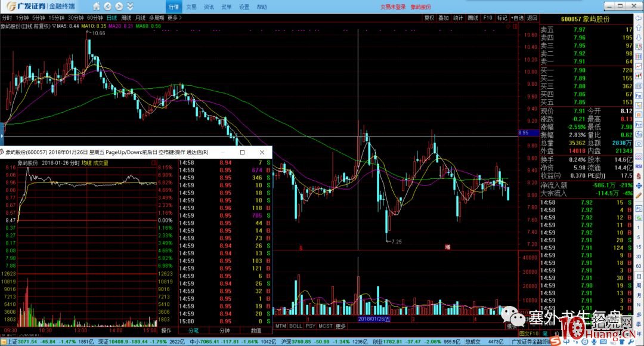
Task: Select the 1分钟 period
Action: 22,18
